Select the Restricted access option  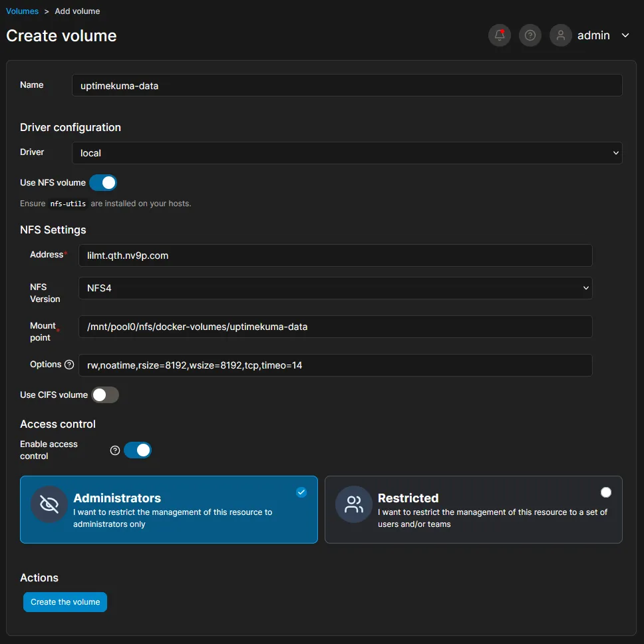coord(473,510)
